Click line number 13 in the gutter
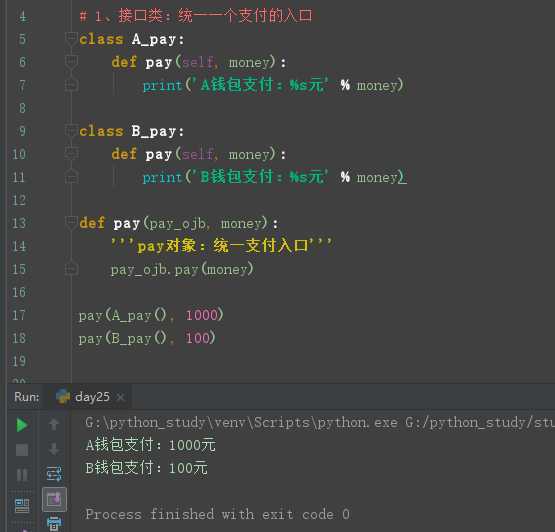This screenshot has height=532, width=555. click(x=19, y=223)
